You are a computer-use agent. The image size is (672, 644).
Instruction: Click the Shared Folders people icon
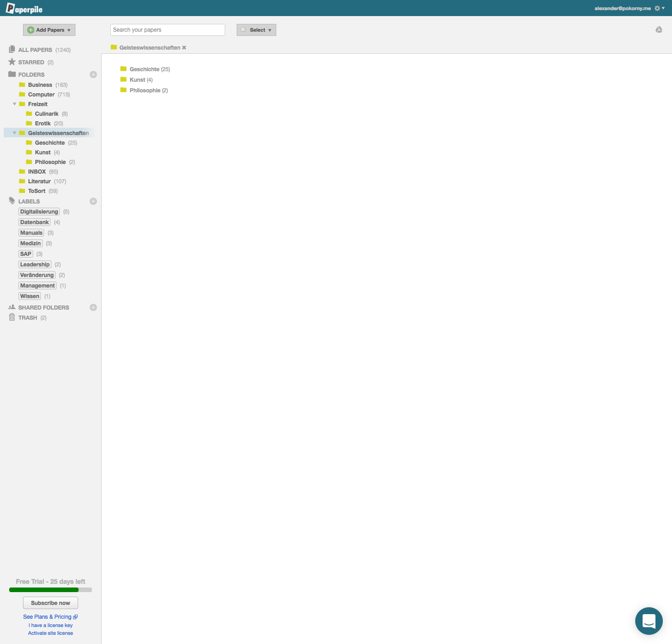pyautogui.click(x=12, y=307)
